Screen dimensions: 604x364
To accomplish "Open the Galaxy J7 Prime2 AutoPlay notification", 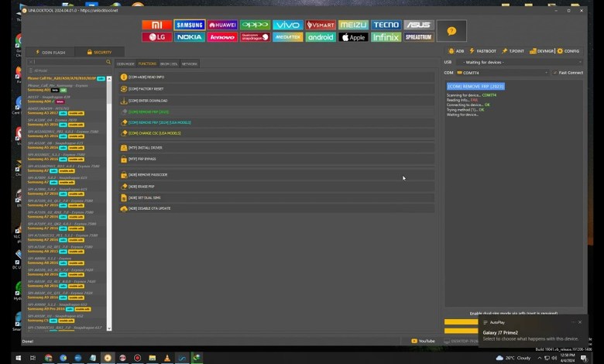I will (533, 331).
